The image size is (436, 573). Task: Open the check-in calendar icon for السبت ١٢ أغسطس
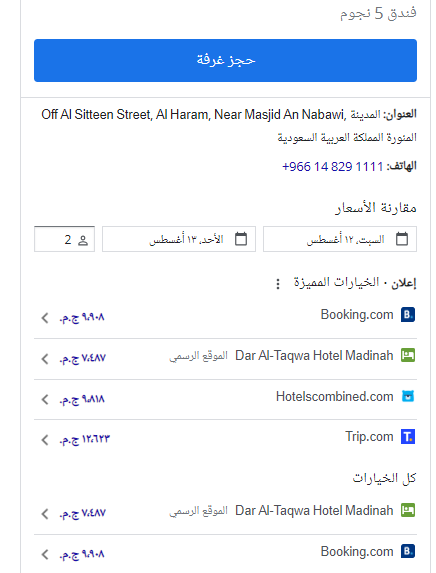click(402, 239)
